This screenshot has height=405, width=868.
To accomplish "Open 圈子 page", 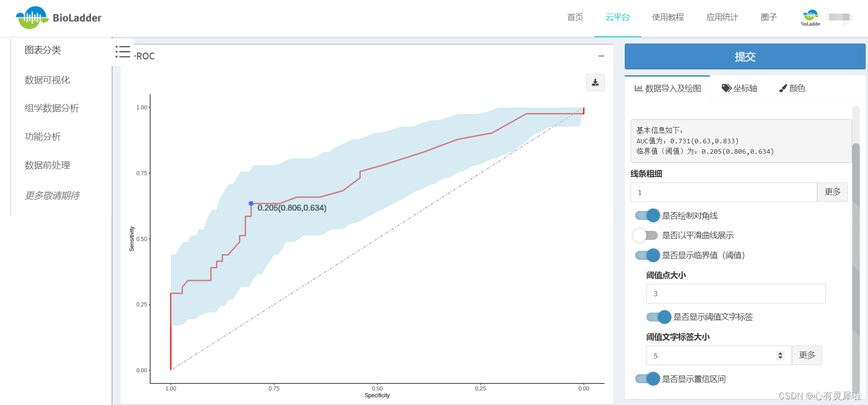I will coord(769,17).
